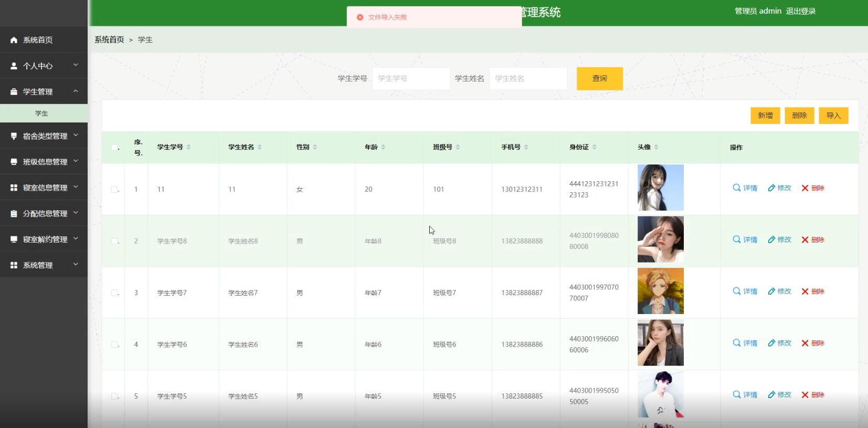Sort table by 身份证 column arrows
This screenshot has width=868, height=428.
coord(594,147)
